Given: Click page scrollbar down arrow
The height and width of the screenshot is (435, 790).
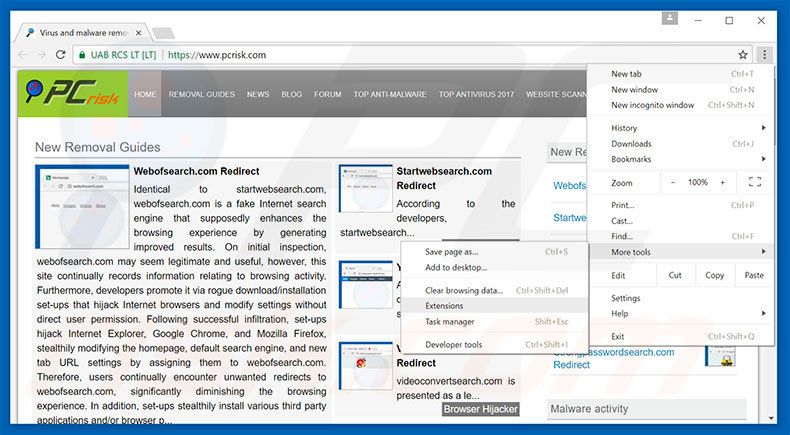Looking at the screenshot, I should click(771, 418).
